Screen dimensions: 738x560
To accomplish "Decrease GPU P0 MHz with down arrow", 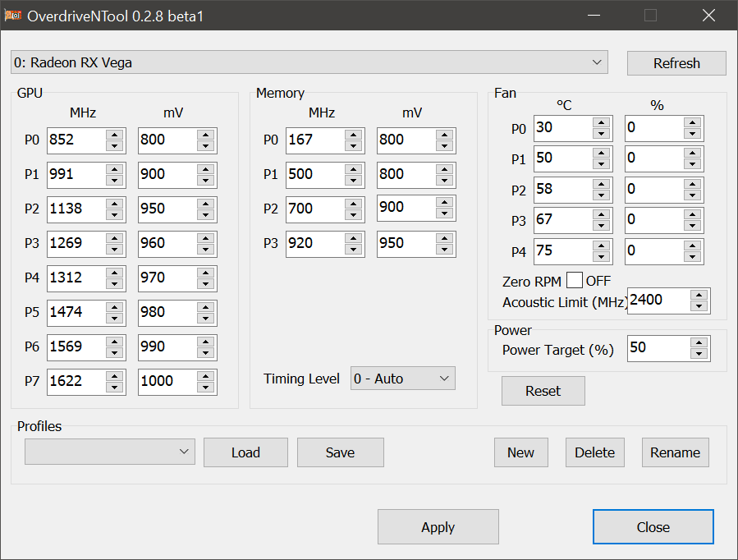I will tap(115, 146).
